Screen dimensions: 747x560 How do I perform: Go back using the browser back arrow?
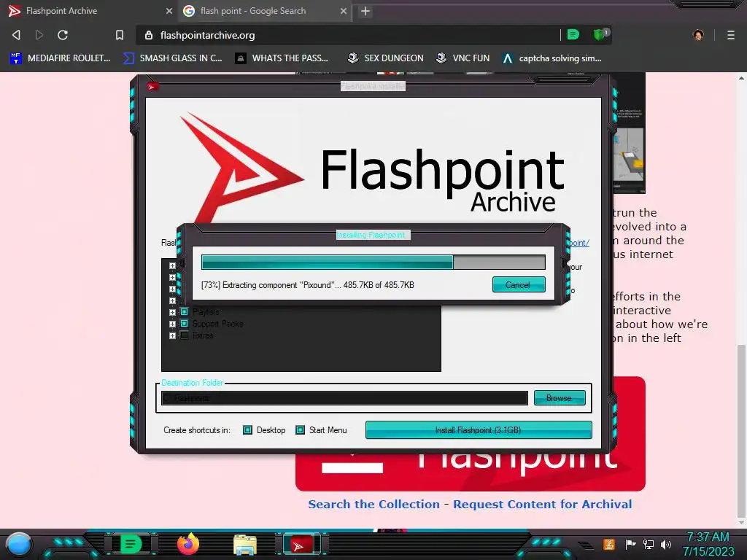tap(16, 35)
